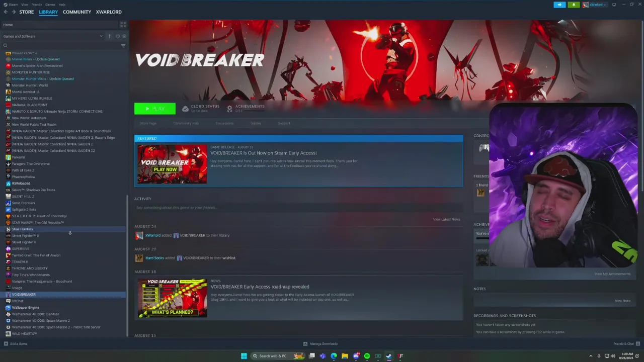Click the Windows Start button
The image size is (644, 362).
[x=244, y=356]
